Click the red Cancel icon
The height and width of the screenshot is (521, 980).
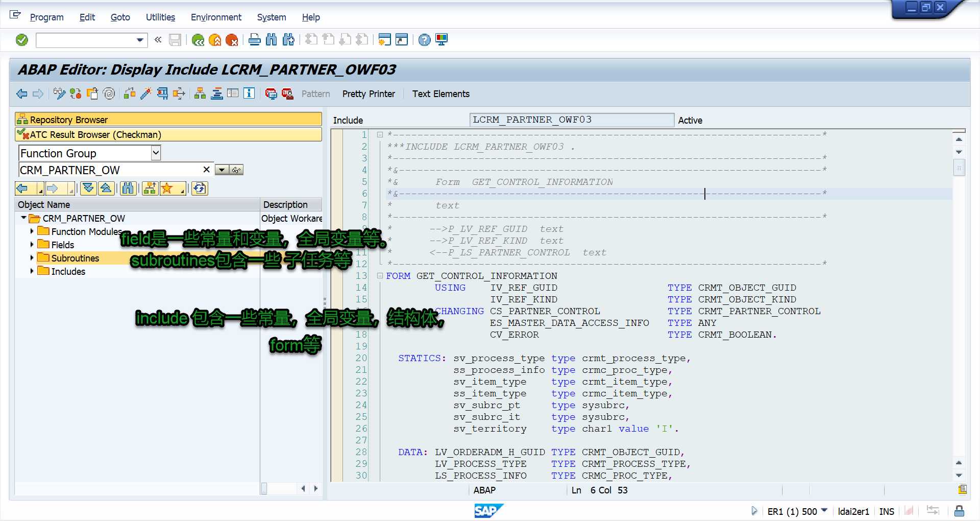pos(232,40)
